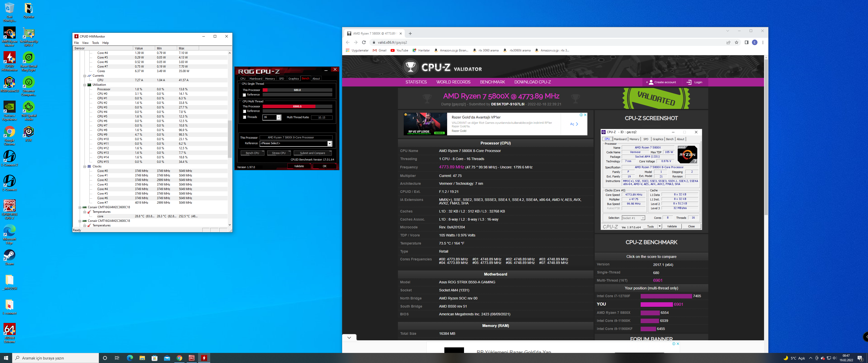Click Windows taskbar search box

[56, 358]
